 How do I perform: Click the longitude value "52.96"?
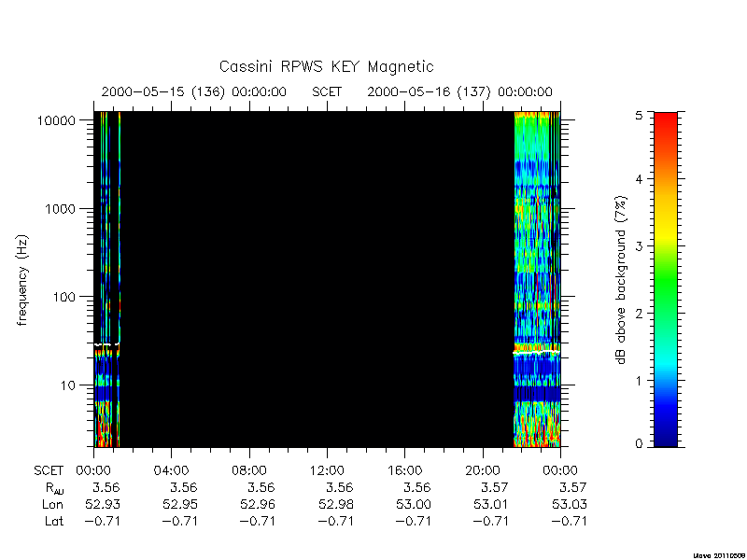[258, 504]
